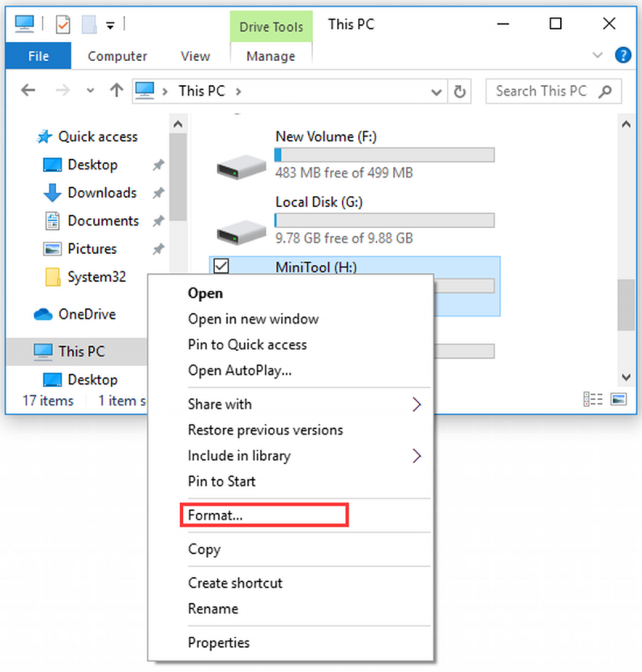The width and height of the screenshot is (642, 672).
Task: Go forward with the Forward arrow
Action: tap(63, 91)
